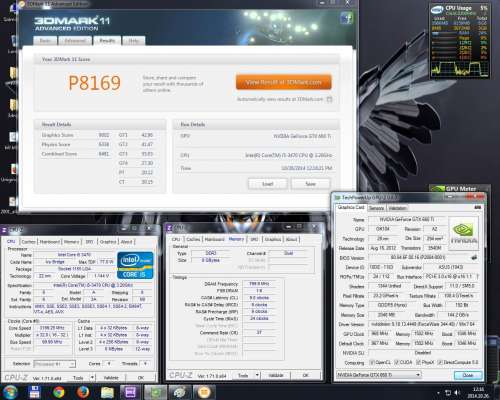Switch to orange 3DMark taskbar button
The height and width of the screenshot is (400, 500).
(x=204, y=392)
